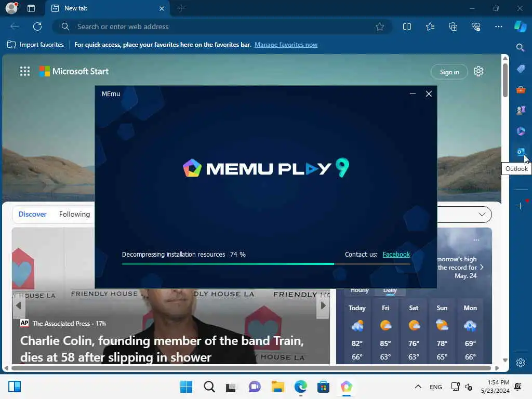532x399 pixels.
Task: Open the Edge profile avatar icon
Action: pos(11,8)
